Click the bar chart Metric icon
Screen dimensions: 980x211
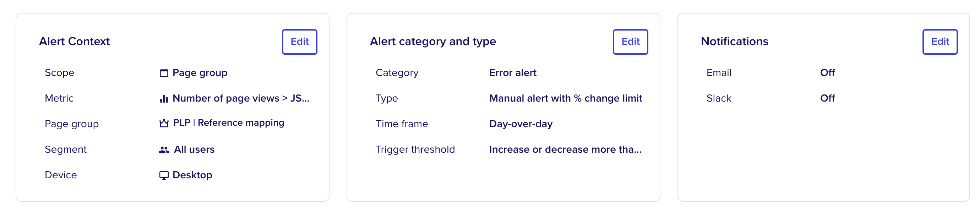pyautogui.click(x=164, y=99)
